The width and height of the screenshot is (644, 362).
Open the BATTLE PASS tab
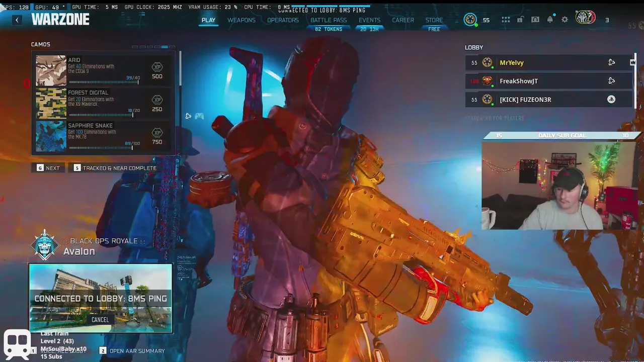[x=329, y=20]
